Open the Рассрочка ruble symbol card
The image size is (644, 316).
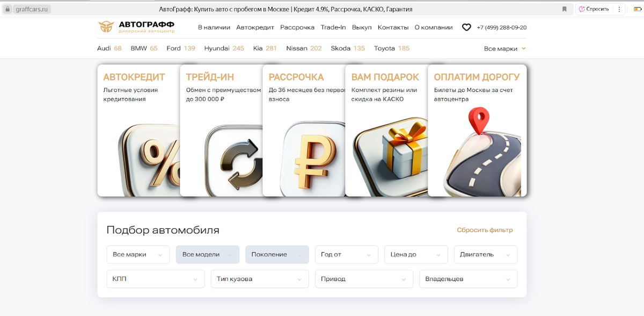(304, 131)
